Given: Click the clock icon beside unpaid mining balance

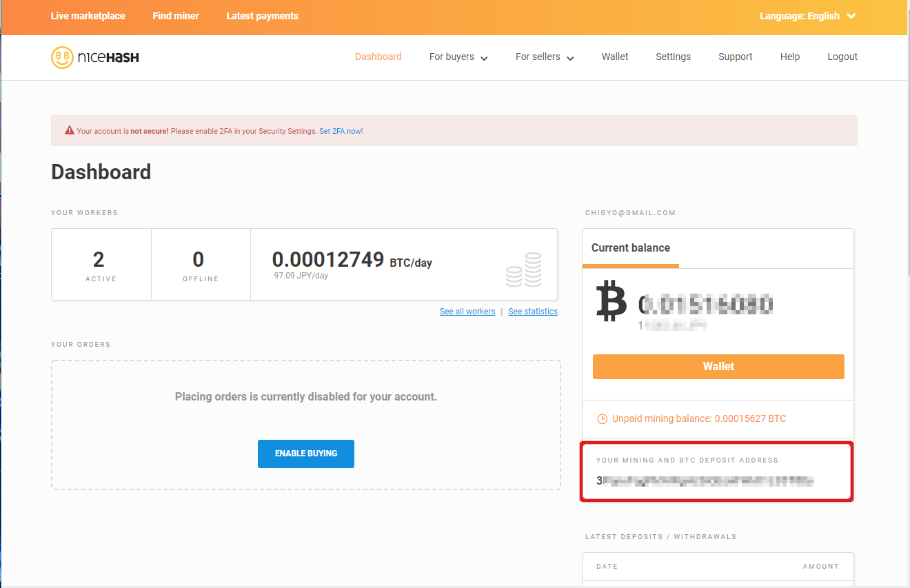Looking at the screenshot, I should coord(603,419).
